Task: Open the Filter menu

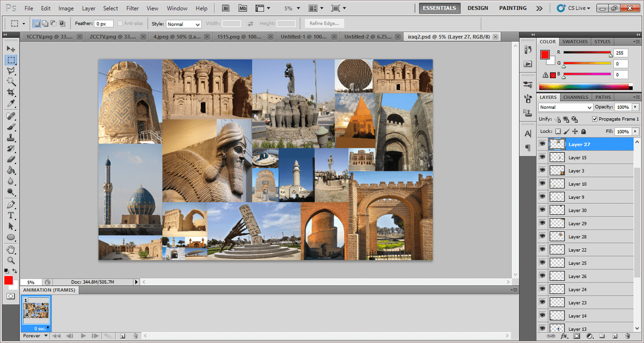Action: coord(132,9)
